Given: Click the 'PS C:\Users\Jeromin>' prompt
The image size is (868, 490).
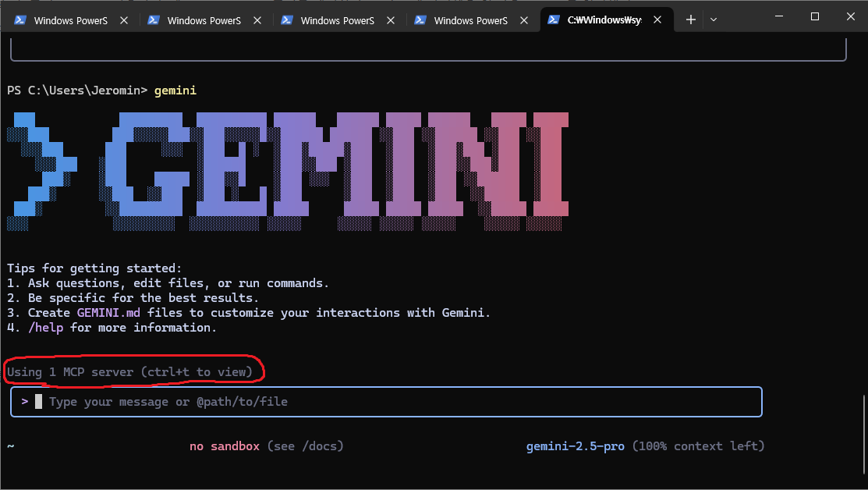Looking at the screenshot, I should [x=77, y=91].
